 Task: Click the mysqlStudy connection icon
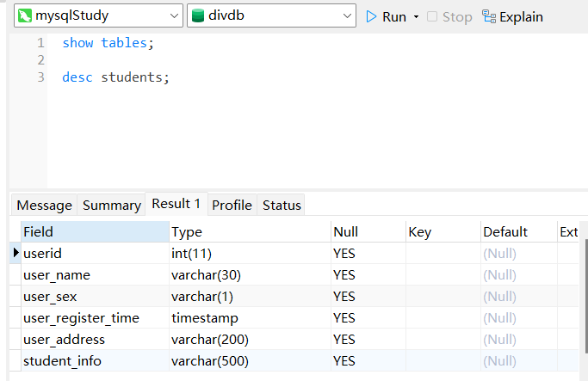click(25, 15)
